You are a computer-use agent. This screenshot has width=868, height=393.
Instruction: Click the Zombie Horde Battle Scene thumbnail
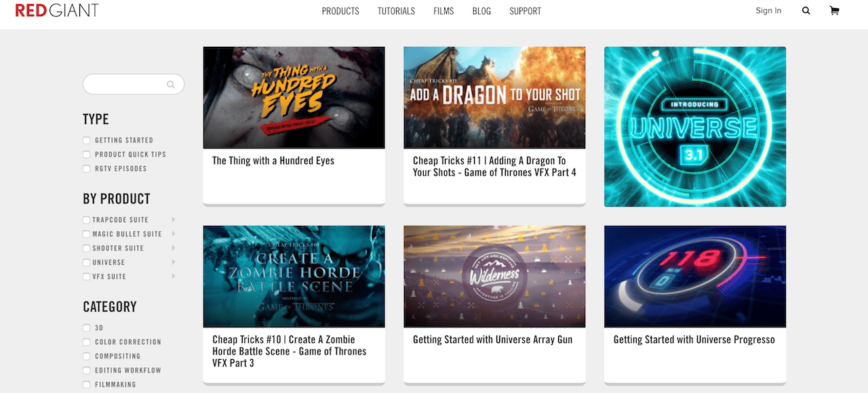coord(294,276)
